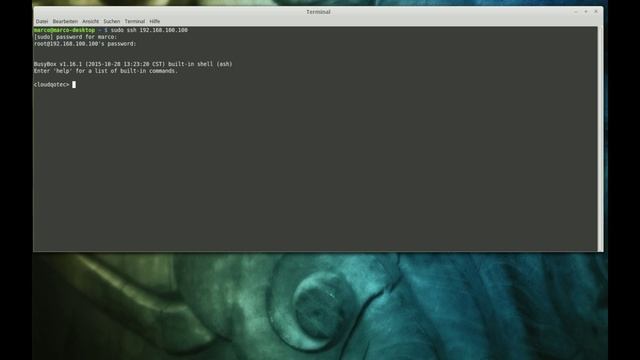
Task: Click the root@192.168.100.100's password line
Action: [x=85, y=44]
